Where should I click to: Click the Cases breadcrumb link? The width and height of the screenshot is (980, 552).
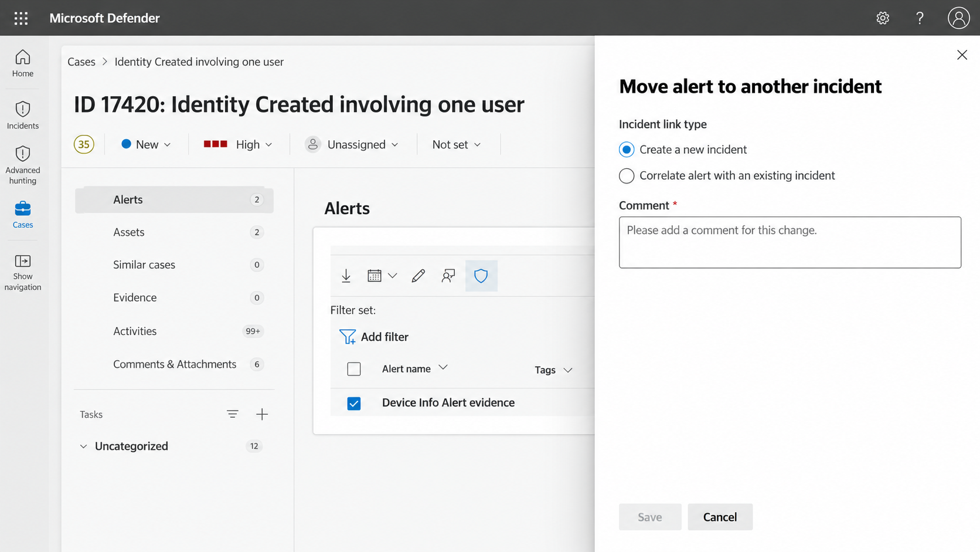pos(81,62)
